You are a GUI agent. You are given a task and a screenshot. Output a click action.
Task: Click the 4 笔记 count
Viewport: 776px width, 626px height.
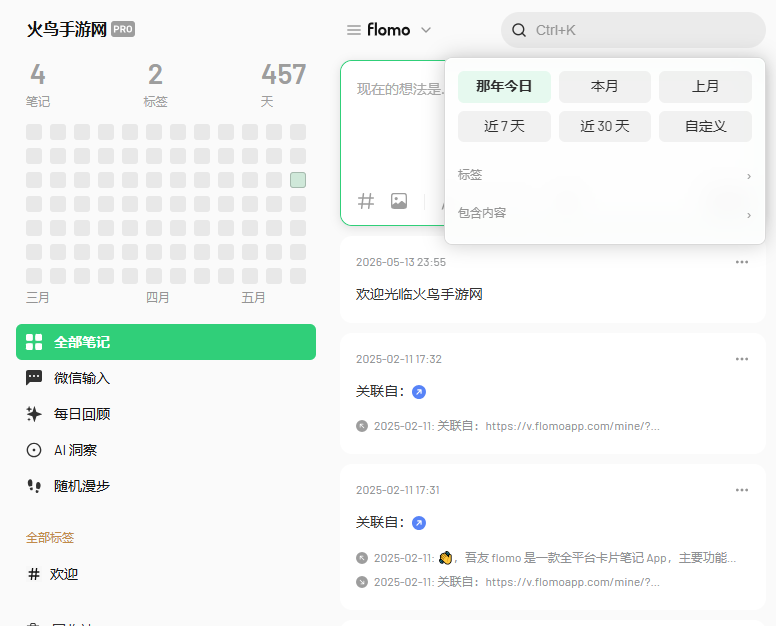[38, 85]
